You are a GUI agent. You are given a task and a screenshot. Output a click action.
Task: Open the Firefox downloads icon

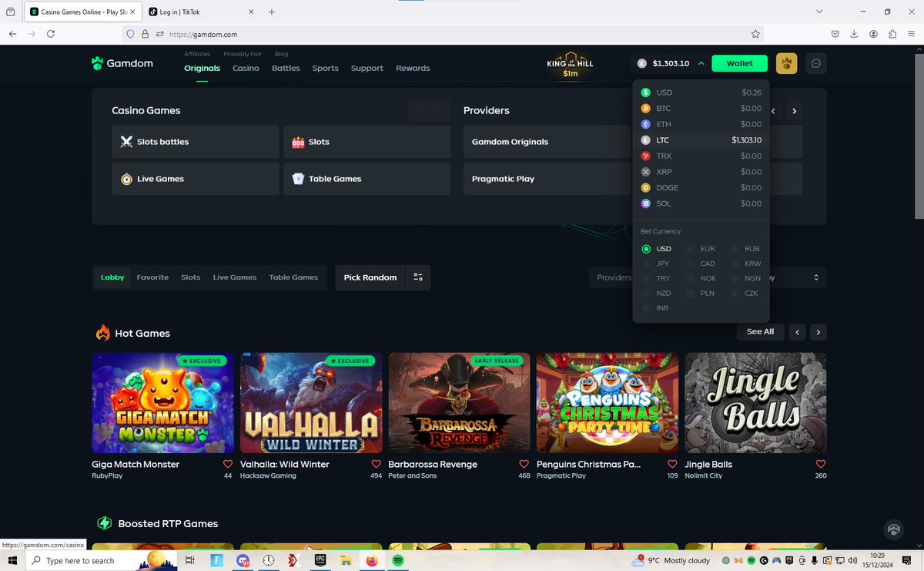854,34
